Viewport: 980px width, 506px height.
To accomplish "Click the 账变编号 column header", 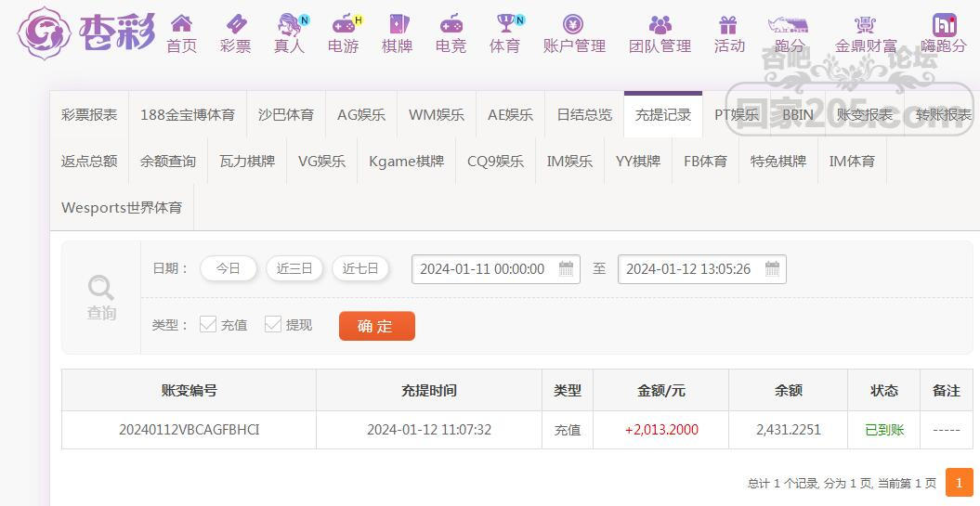I will click(189, 391).
